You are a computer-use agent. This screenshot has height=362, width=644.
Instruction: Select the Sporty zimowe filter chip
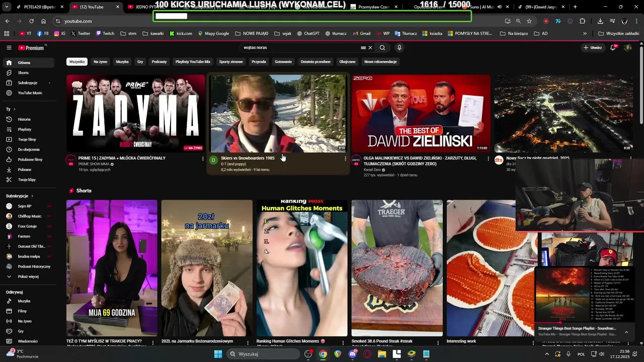[x=231, y=62]
